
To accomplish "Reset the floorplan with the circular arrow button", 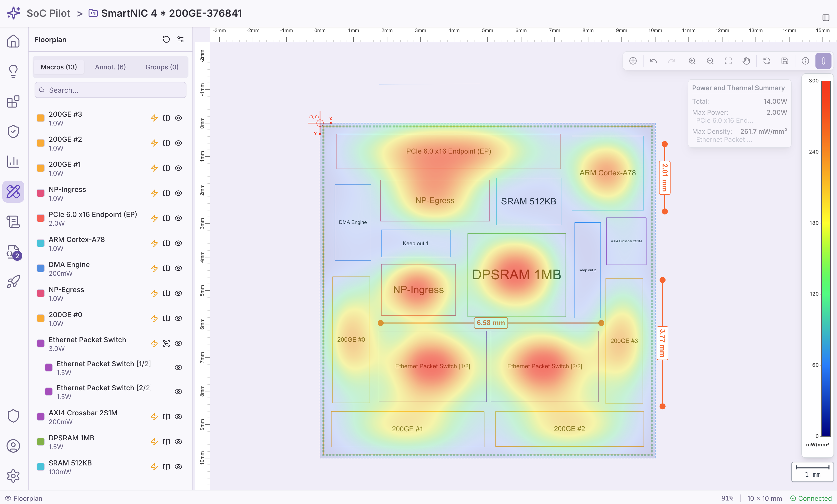I will point(166,39).
